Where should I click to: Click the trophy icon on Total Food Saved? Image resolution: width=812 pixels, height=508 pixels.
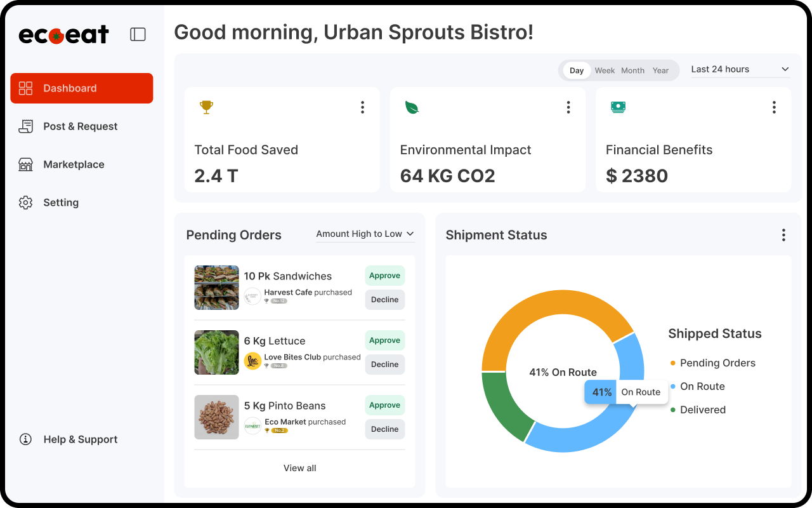point(206,107)
